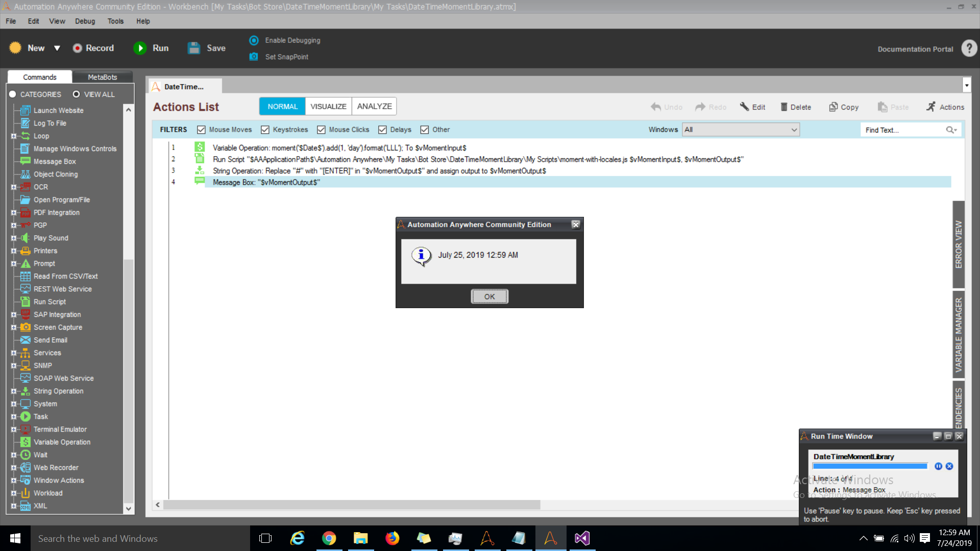Click the Set SnapPoint camera icon
This screenshot has height=551, width=980.
point(254,57)
